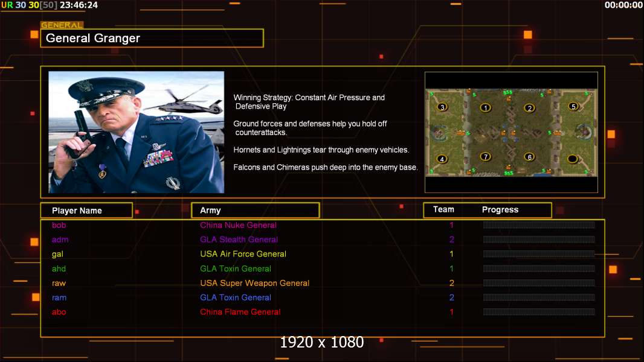The image size is (644, 362).
Task: Select start position marker 2 on minimap
Action: point(529,108)
